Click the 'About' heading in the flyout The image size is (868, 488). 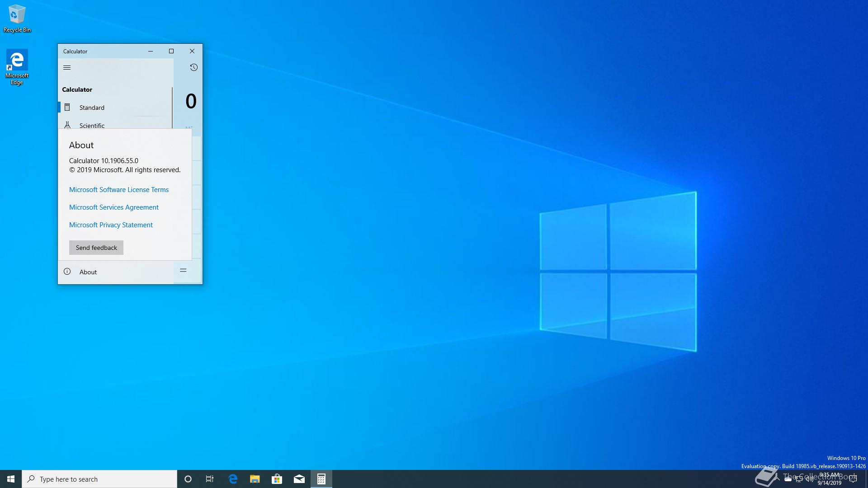(81, 145)
